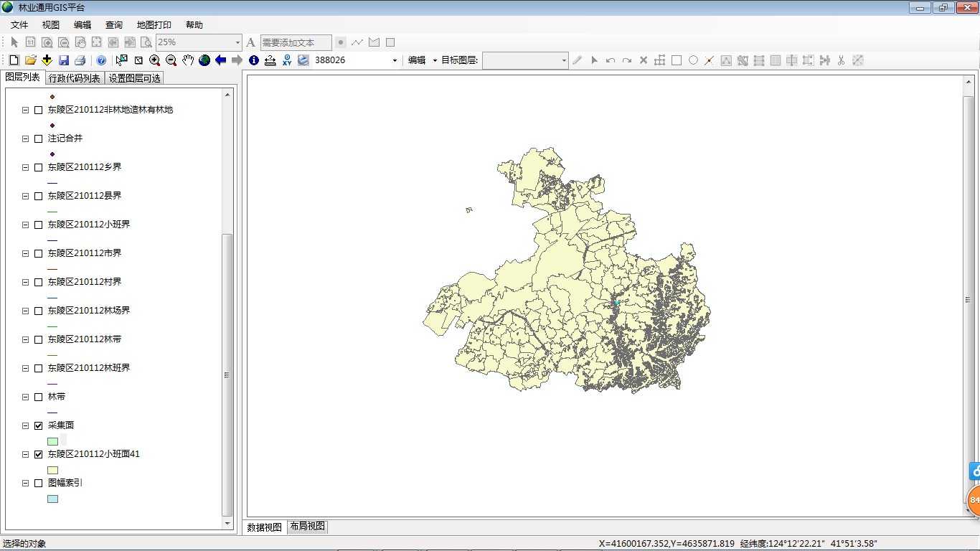Check the 注记合并 layer checkbox
980x551 pixels.
(x=39, y=138)
